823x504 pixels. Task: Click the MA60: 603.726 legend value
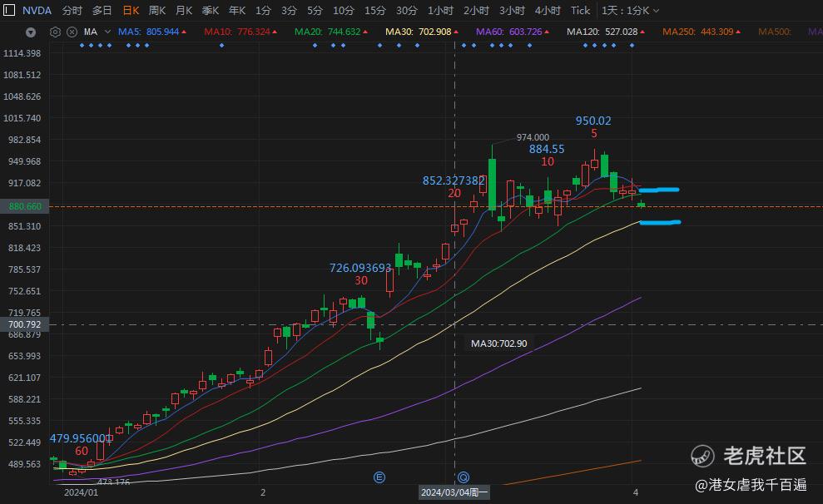[513, 32]
